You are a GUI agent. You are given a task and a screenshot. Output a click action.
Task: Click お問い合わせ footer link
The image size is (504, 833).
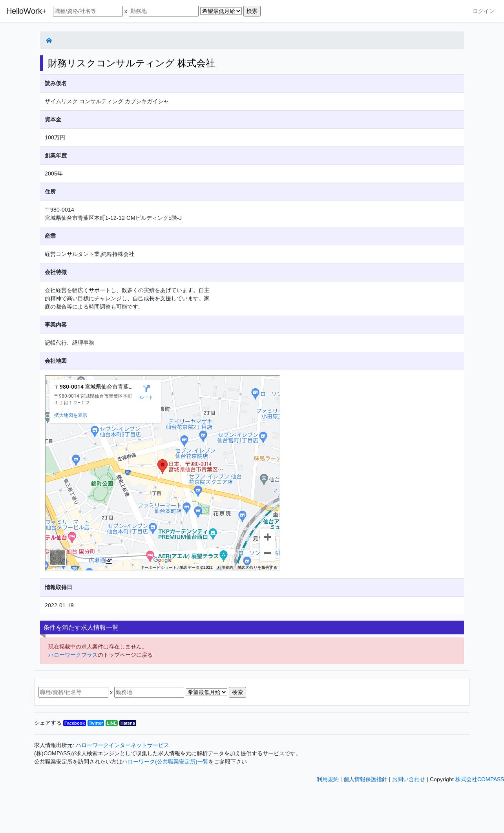(x=409, y=779)
